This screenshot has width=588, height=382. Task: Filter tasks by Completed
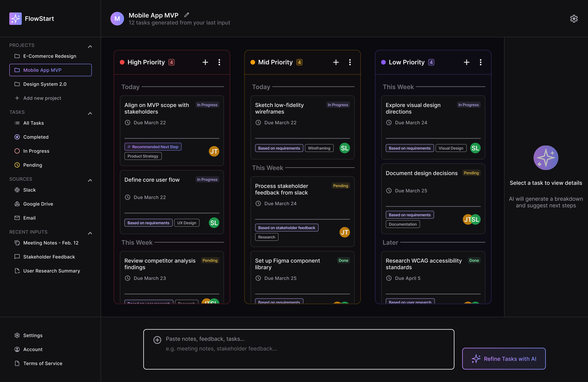[x=36, y=137]
